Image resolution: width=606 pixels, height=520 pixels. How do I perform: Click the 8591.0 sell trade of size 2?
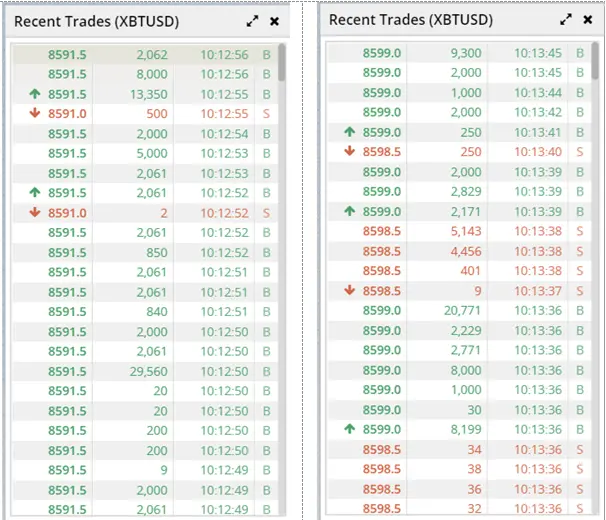(146, 213)
